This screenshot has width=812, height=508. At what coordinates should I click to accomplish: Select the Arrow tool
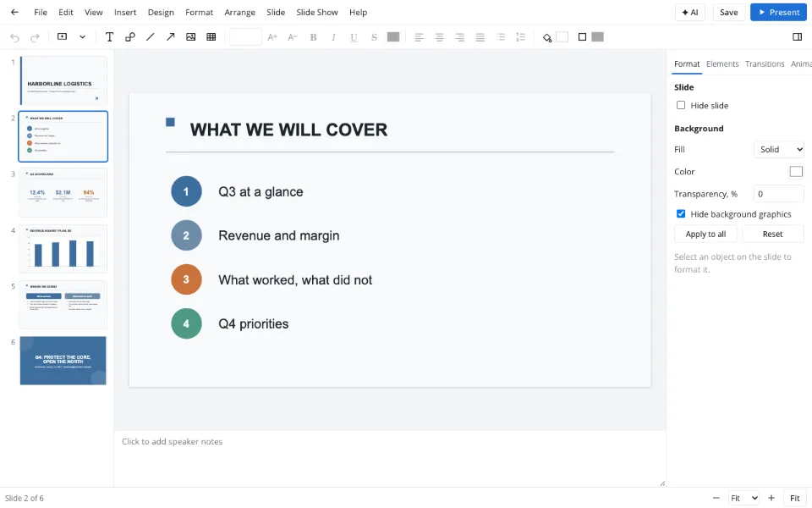click(170, 36)
